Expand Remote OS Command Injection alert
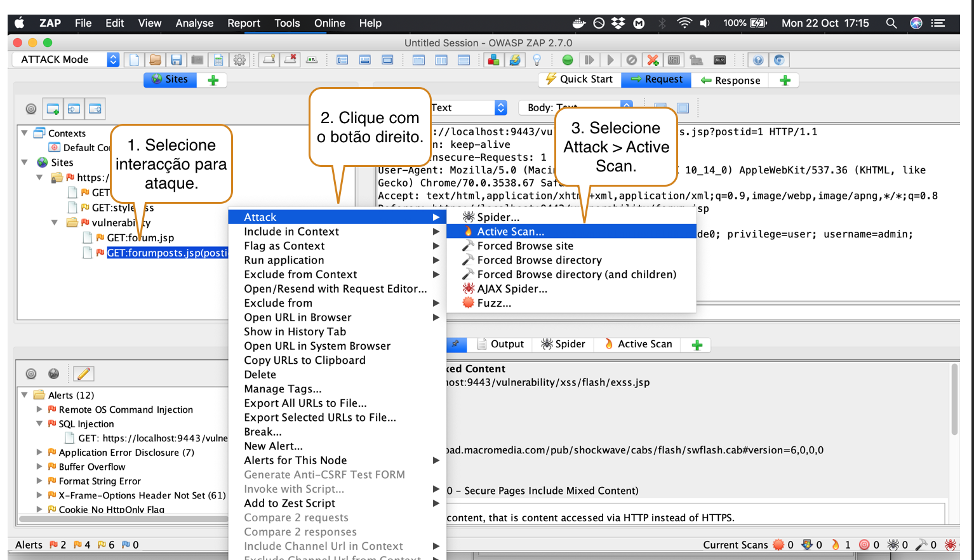The height and width of the screenshot is (560, 974). pos(39,410)
